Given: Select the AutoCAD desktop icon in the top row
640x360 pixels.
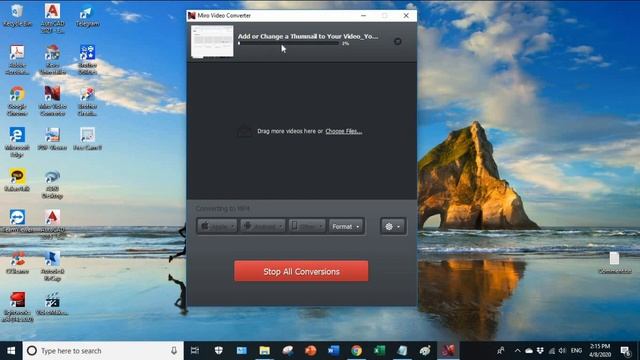Looking at the screenshot, I should pos(52,18).
